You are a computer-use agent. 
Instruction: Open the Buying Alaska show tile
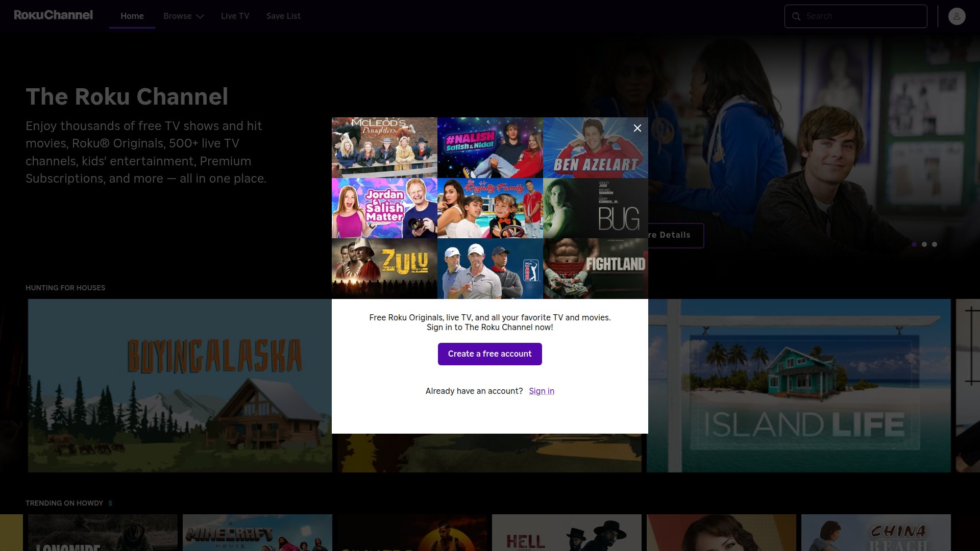coord(180,386)
